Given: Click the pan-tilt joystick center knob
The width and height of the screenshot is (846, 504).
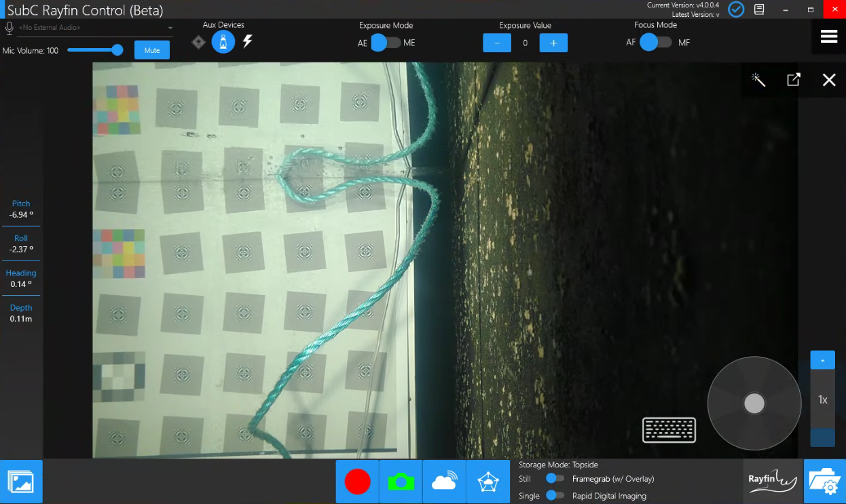Looking at the screenshot, I should pyautogui.click(x=754, y=404).
